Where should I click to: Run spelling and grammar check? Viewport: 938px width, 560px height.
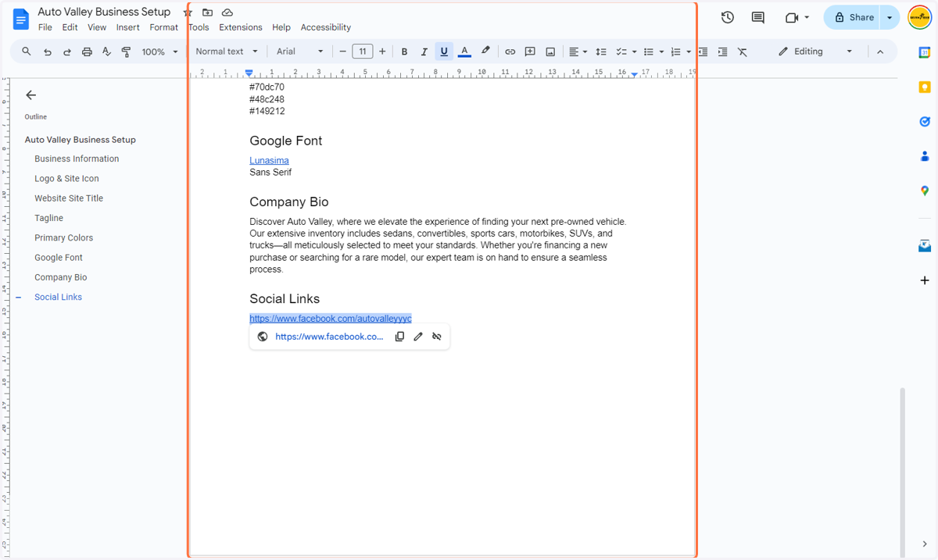(106, 52)
